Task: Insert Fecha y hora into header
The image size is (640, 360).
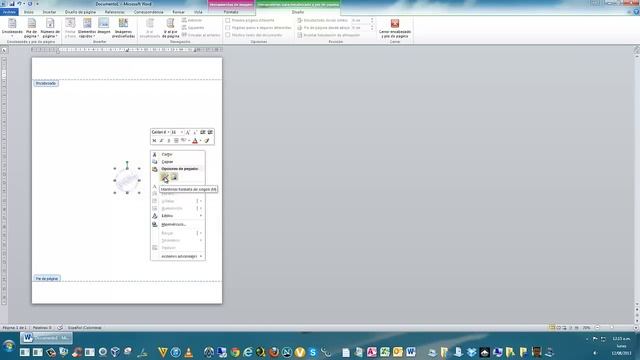Action: pos(70,28)
